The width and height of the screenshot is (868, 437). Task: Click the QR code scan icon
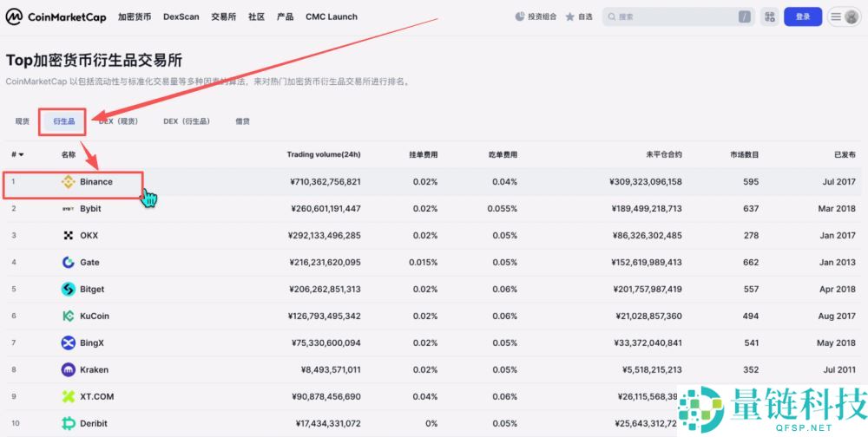(769, 17)
